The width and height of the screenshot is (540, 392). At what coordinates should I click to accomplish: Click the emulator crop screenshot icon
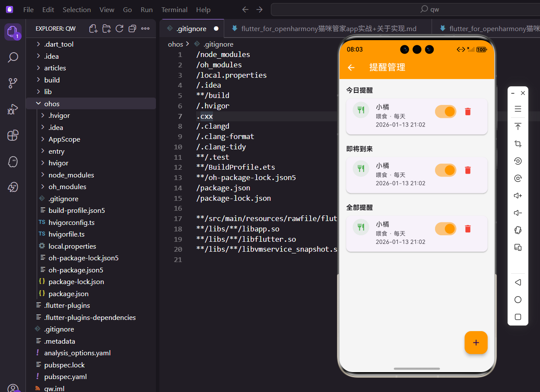[x=518, y=144]
